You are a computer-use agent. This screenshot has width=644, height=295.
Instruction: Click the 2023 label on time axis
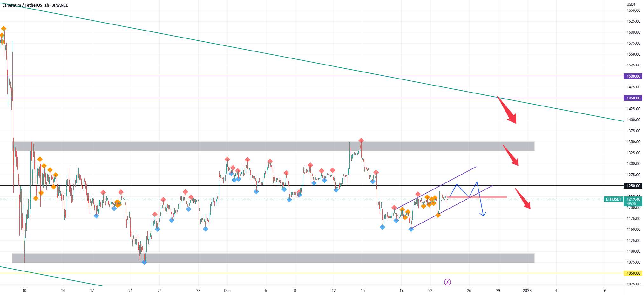[527, 291]
